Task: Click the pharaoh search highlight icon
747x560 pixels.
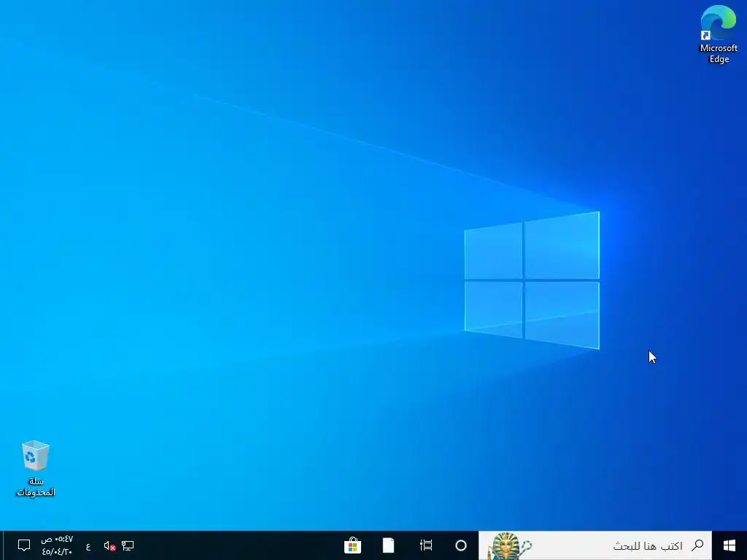Action: coord(510,546)
